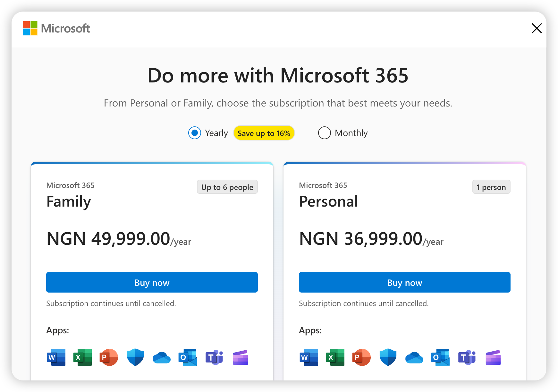Click the Excel icon in Personal plan
This screenshot has width=558, height=392.
335,357
